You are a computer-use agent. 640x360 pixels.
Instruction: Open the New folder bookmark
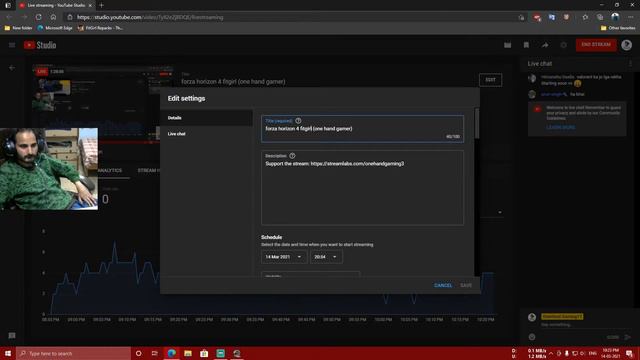tap(18, 28)
